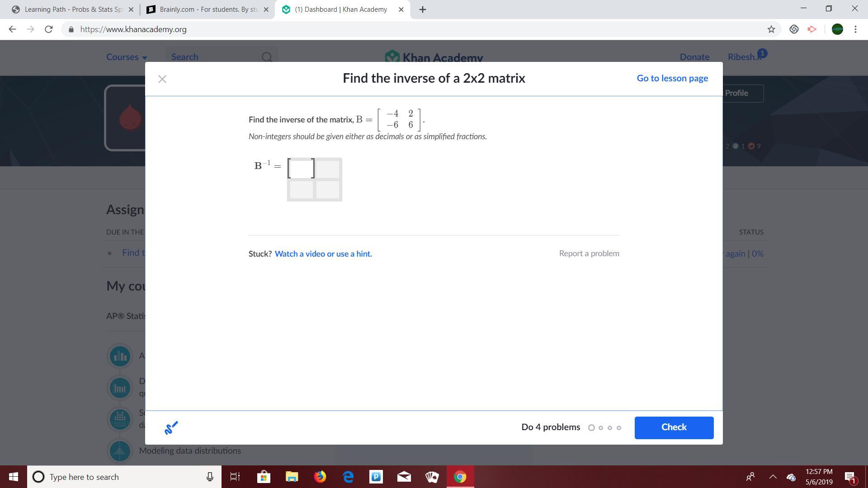This screenshot has height=488, width=868.
Task: Select the bottom-right matrix answer cell
Action: pos(328,190)
